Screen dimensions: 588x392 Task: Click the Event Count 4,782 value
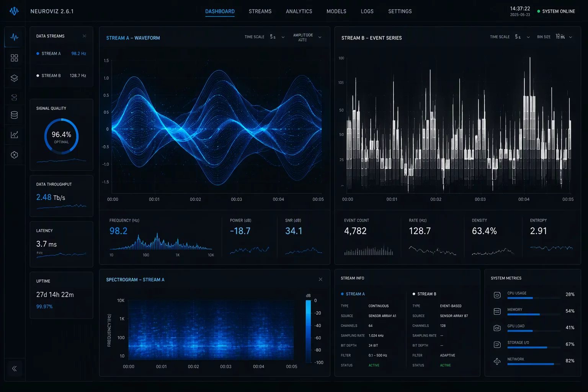point(355,231)
